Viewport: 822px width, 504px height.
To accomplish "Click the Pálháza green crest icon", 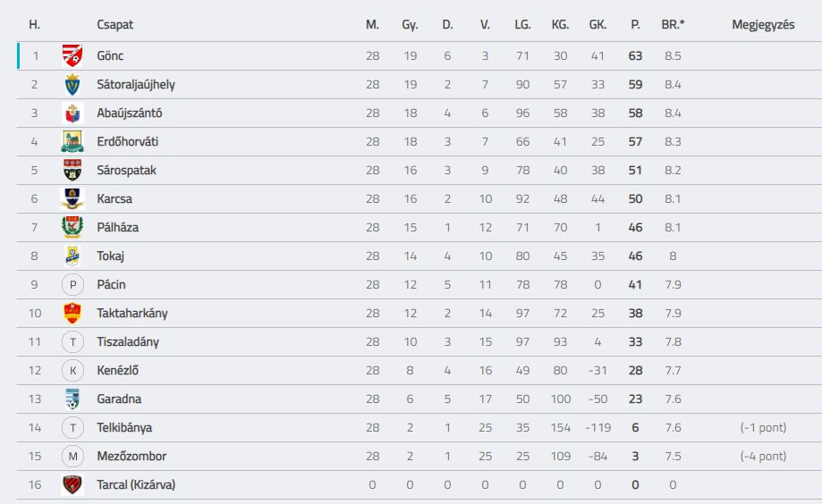I will (x=72, y=227).
